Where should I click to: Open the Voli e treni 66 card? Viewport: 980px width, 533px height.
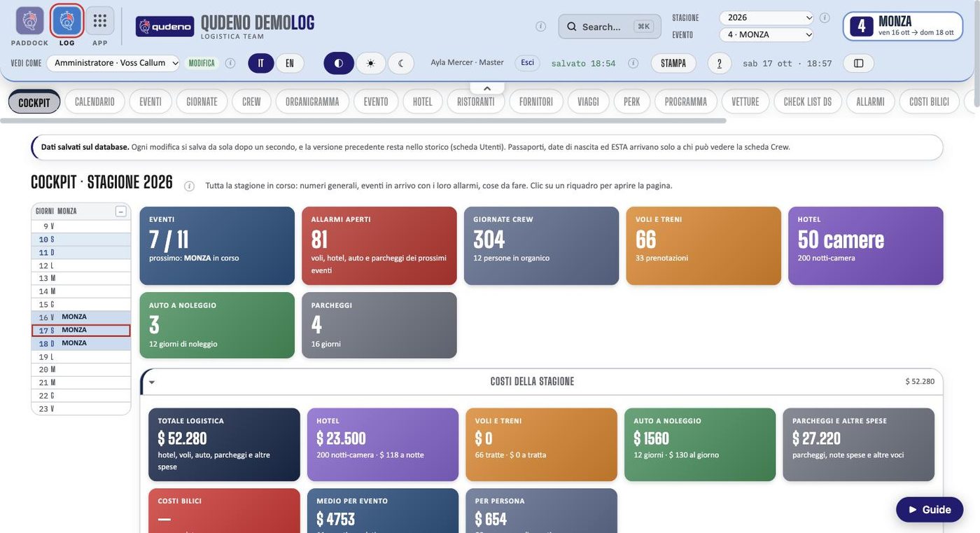[703, 246]
